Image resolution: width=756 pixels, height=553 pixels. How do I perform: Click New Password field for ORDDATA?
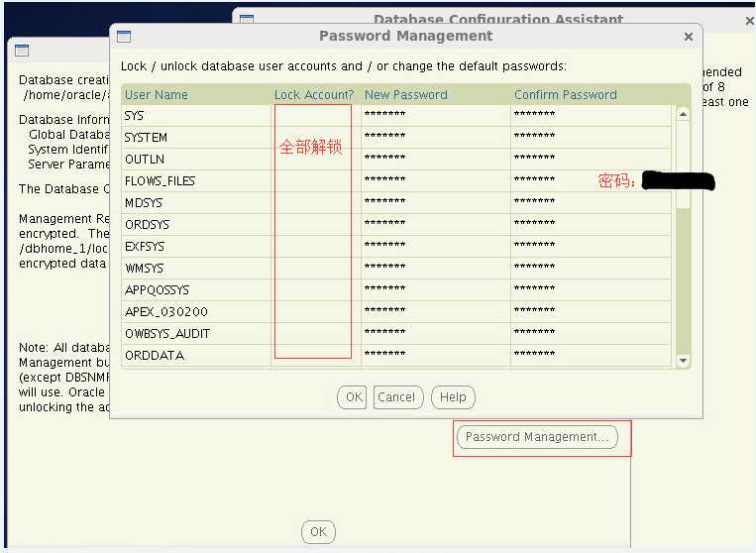click(435, 356)
